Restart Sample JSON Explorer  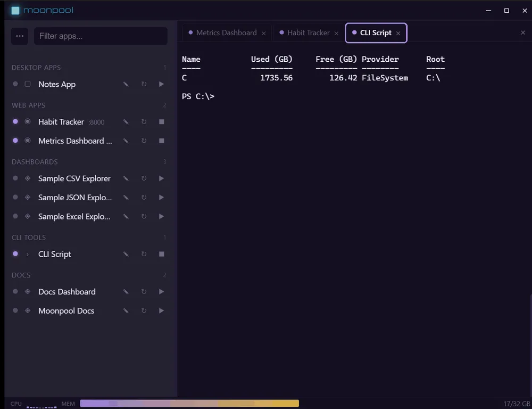(144, 198)
